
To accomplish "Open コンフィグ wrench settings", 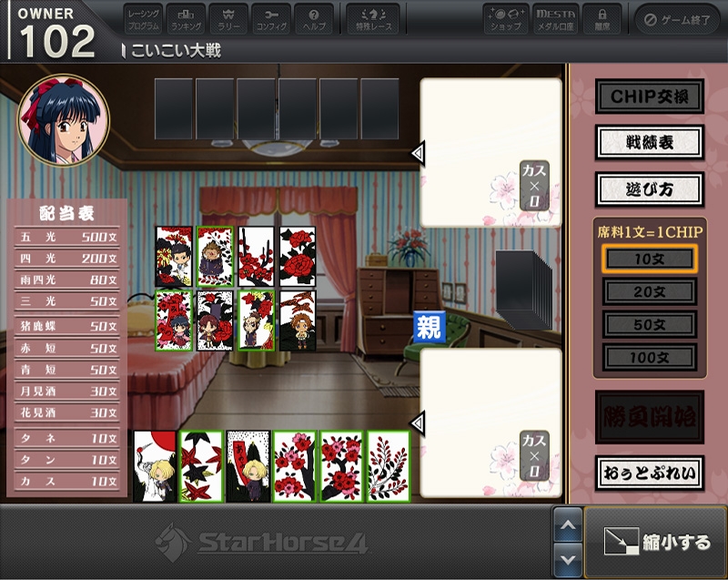I will pos(271,19).
